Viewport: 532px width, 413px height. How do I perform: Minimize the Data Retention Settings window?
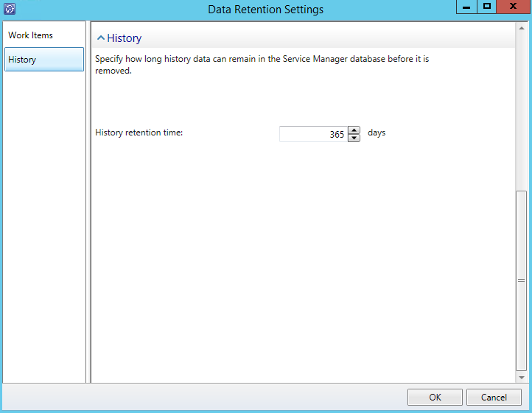466,7
